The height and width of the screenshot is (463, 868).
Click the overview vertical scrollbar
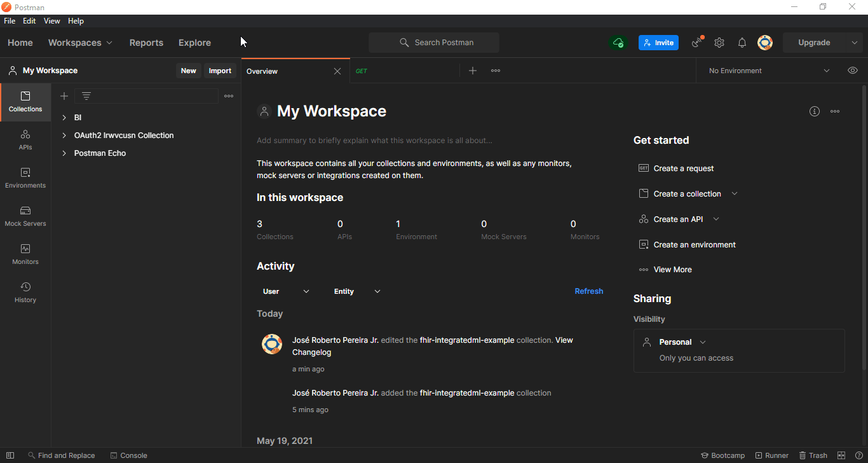(864, 228)
